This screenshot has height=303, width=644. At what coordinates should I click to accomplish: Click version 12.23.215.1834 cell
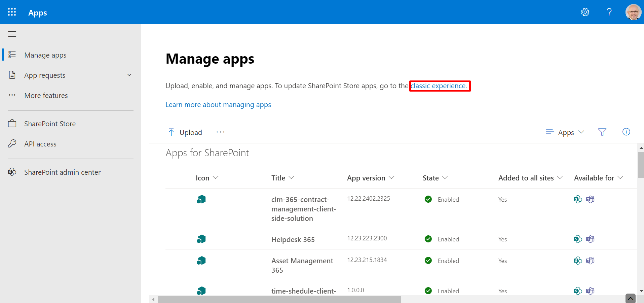367,260
